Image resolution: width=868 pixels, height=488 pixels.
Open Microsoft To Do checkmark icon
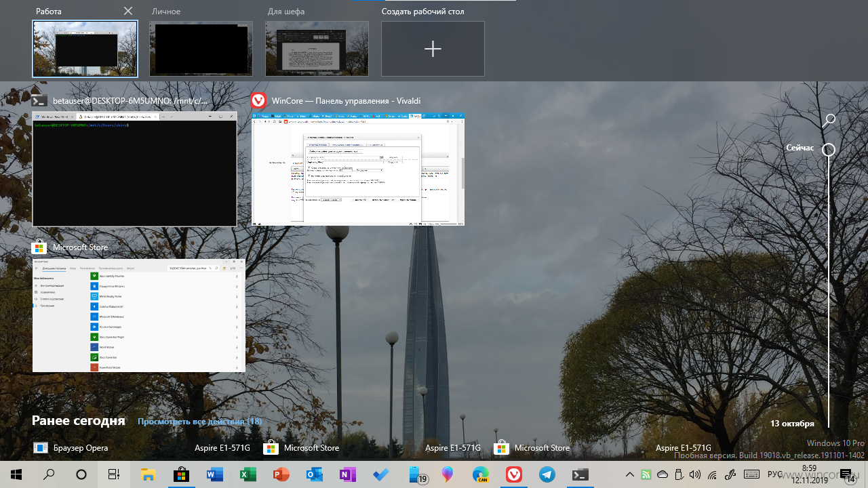coord(380,474)
